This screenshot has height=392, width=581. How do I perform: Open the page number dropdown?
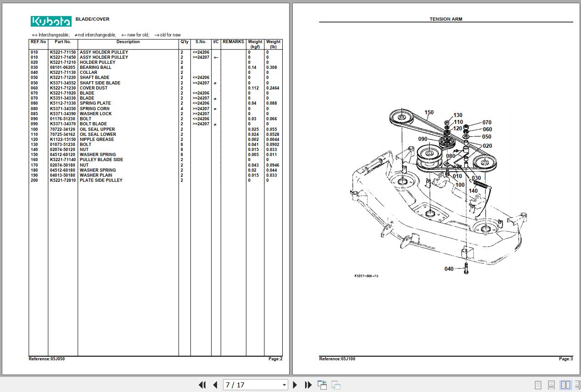coord(284,385)
